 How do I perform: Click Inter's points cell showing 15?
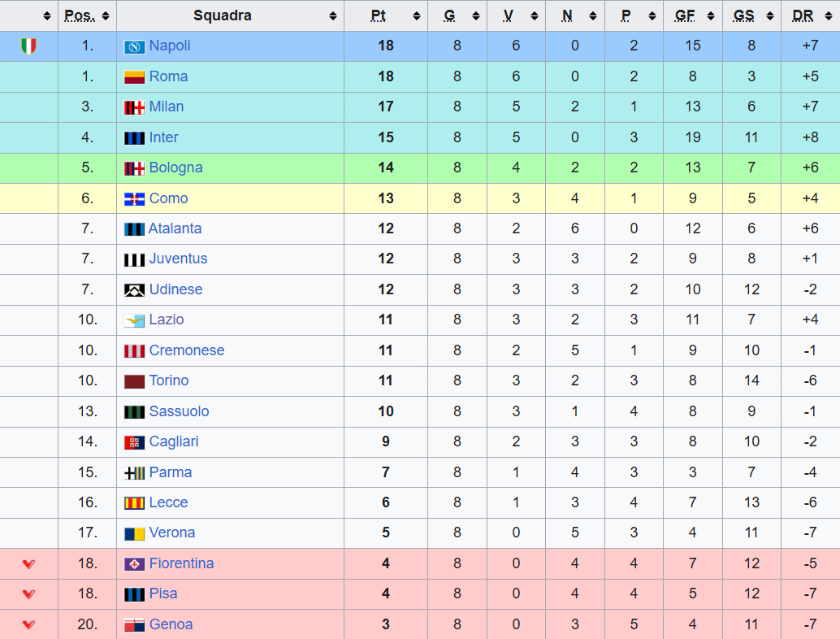385,137
